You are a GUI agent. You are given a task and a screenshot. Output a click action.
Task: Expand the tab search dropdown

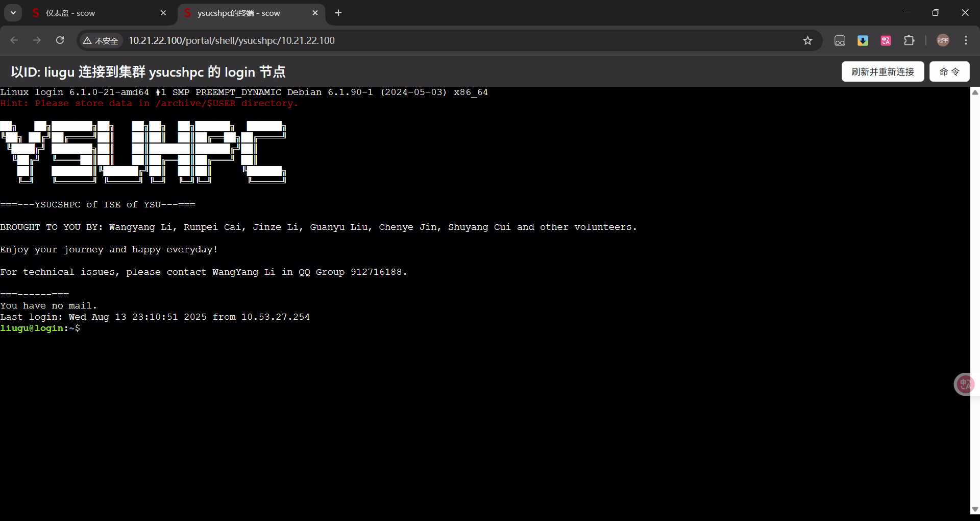click(13, 13)
